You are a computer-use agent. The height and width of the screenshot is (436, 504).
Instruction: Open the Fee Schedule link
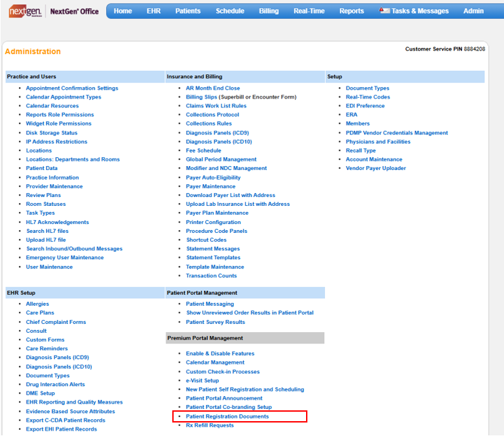pos(203,151)
